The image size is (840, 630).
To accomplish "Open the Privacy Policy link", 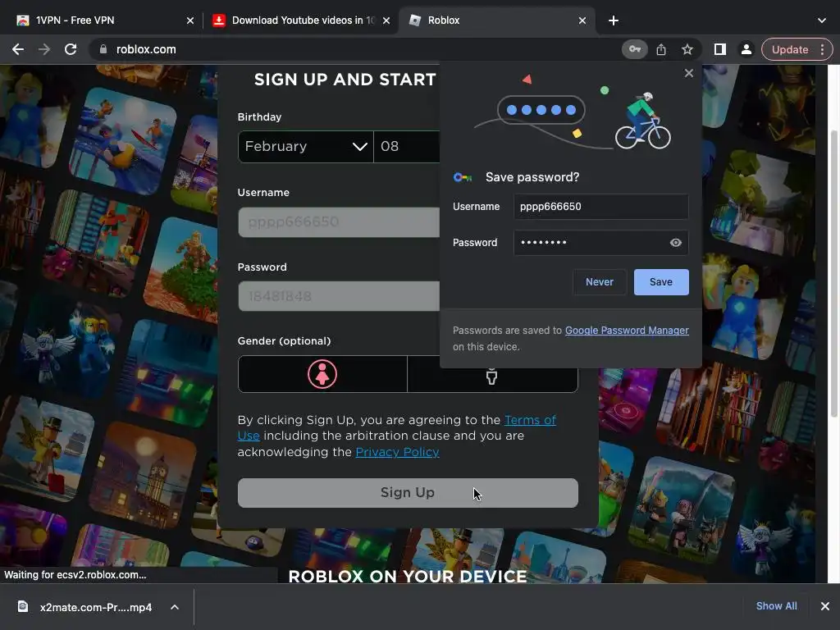I will (398, 452).
